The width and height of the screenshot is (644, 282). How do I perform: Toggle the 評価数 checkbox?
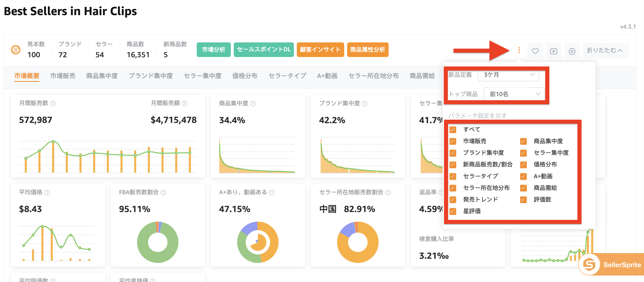(x=524, y=200)
